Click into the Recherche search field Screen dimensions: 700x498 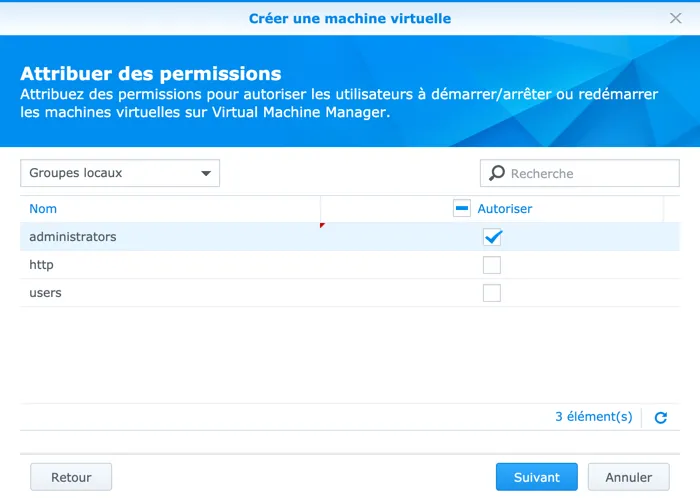[579, 173]
